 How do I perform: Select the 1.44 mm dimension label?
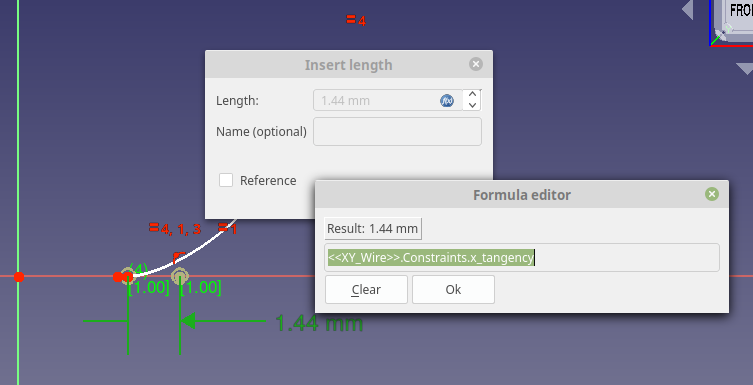coord(319,323)
